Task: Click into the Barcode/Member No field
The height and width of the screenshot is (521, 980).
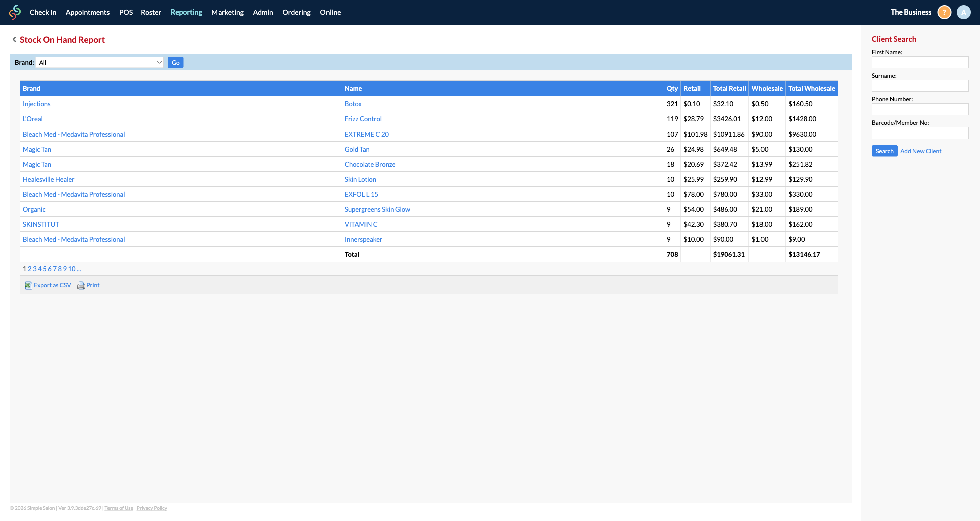Action: [920, 133]
